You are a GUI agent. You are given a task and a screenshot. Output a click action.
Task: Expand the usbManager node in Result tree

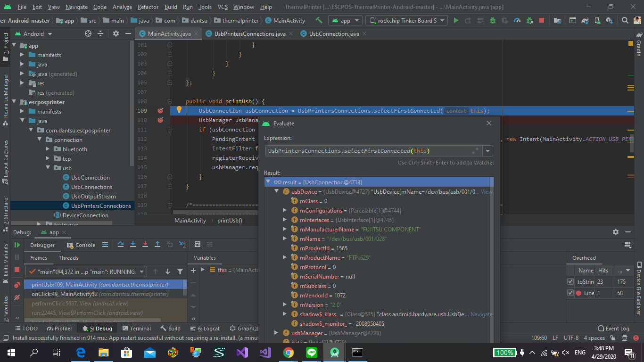pyautogui.click(x=277, y=333)
